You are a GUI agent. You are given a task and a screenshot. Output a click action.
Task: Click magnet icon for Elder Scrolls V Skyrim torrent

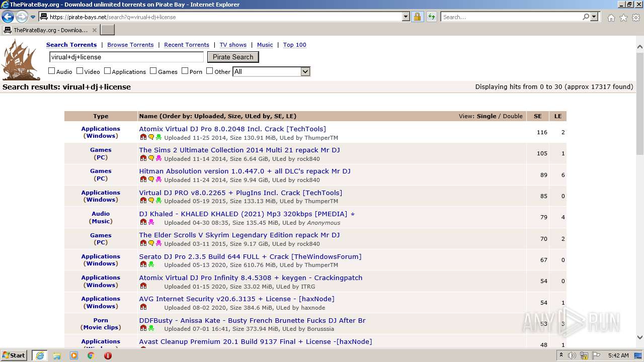tap(143, 243)
